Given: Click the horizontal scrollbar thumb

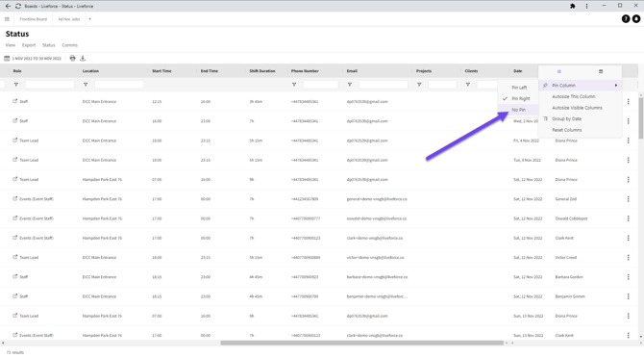Looking at the screenshot, I should click(x=361, y=343).
